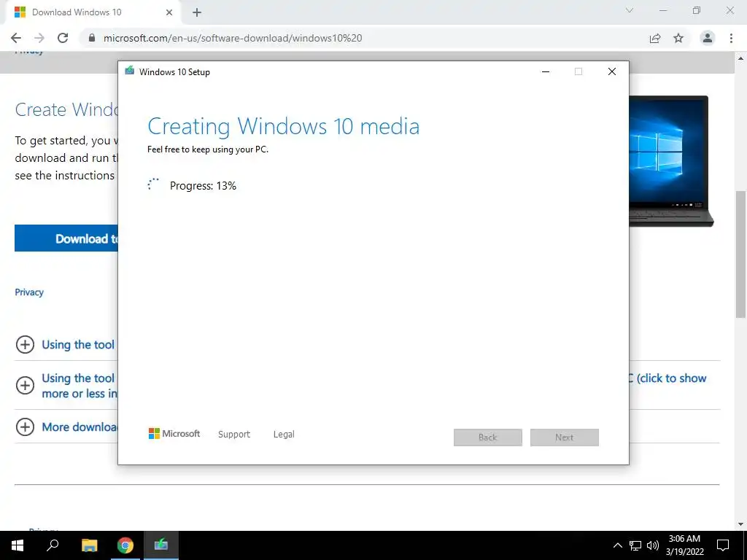Viewport: 747px width, 560px height.
Task: Reload the Download Windows 10 page
Action: (63, 38)
